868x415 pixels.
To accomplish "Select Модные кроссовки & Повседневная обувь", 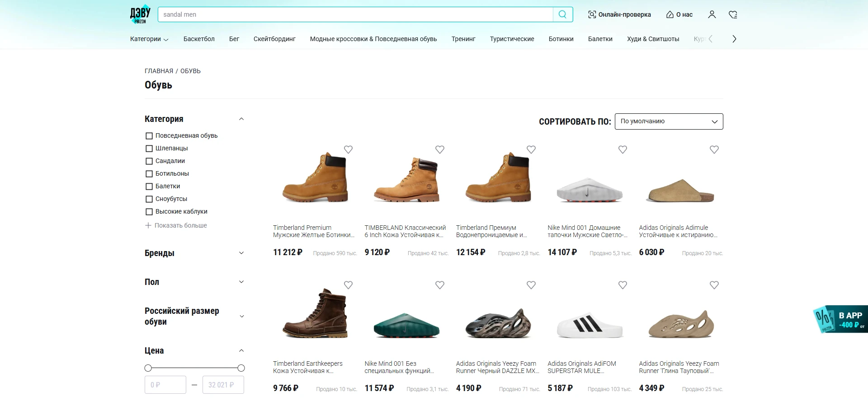I will pyautogui.click(x=373, y=39).
